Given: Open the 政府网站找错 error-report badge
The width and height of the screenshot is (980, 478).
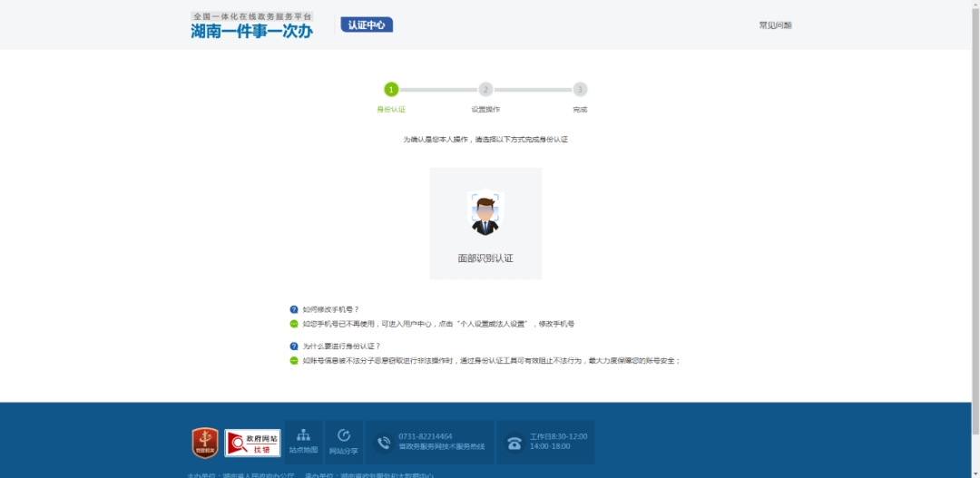Looking at the screenshot, I should point(252,443).
